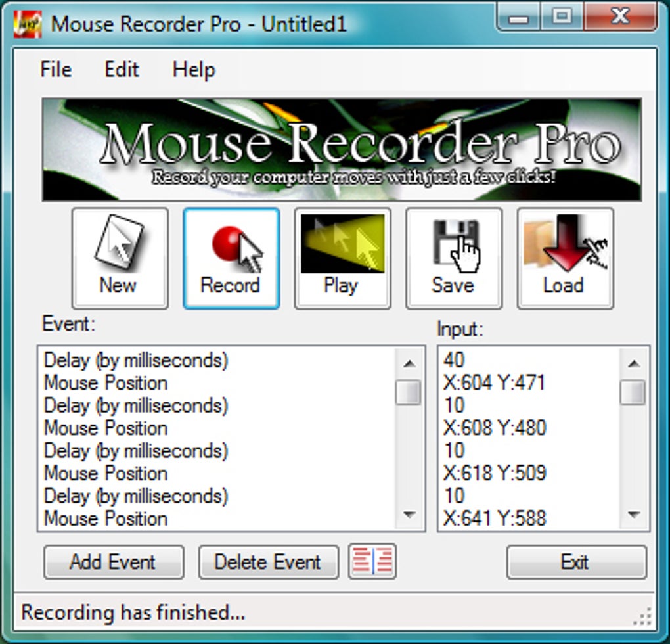Image resolution: width=670 pixels, height=644 pixels.
Task: Click the status bar resize grip
Action: 642,617
